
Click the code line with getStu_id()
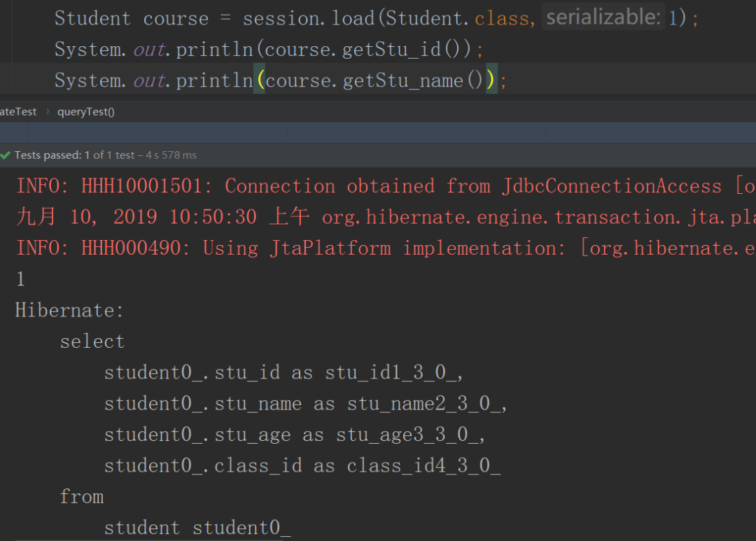(x=269, y=49)
